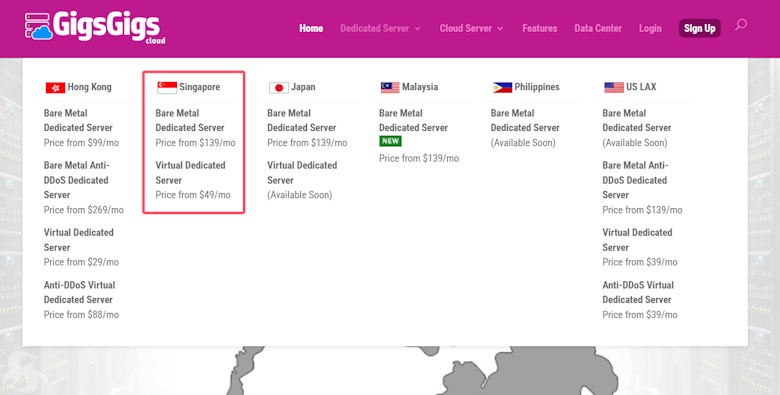Click the green NEW badge under Malaysia
The width and height of the screenshot is (780, 395).
(390, 141)
